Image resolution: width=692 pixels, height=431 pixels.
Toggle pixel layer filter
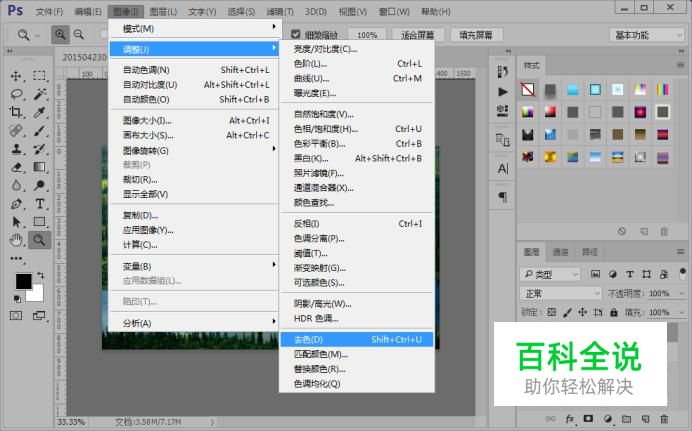595,274
